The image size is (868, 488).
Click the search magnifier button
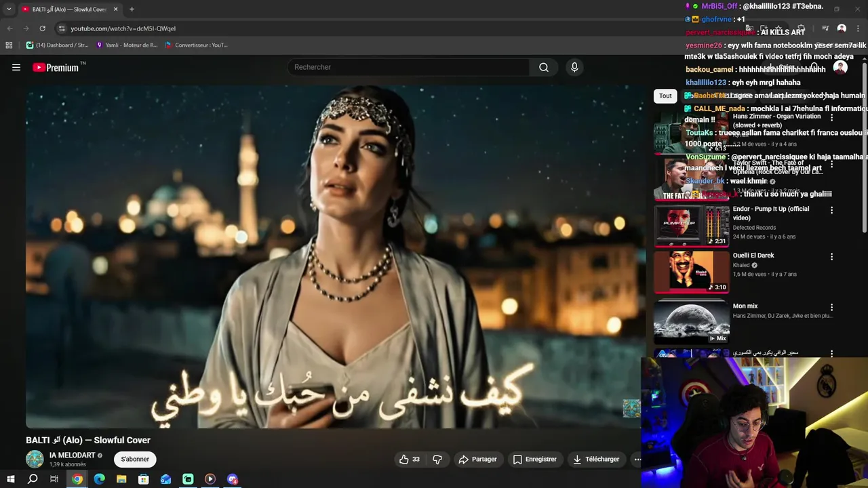pyautogui.click(x=544, y=67)
